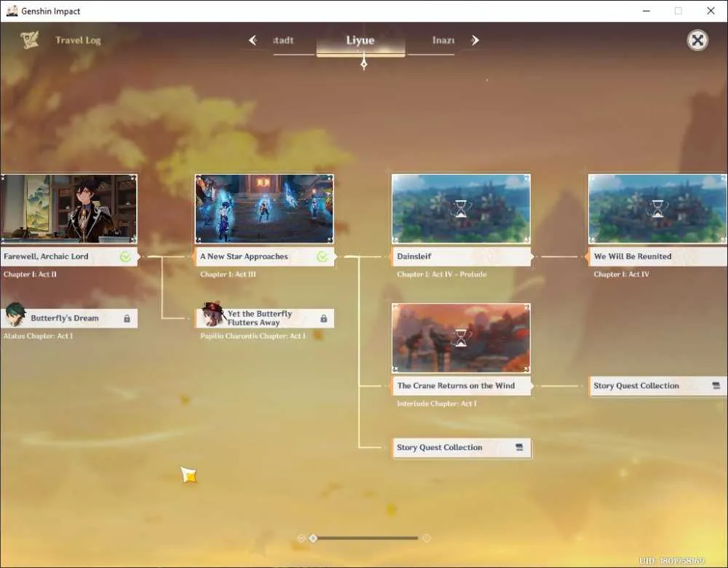Click the Zhongli thumbnail for Farewell, Archaic Lord
The height and width of the screenshot is (568, 728).
(x=68, y=209)
